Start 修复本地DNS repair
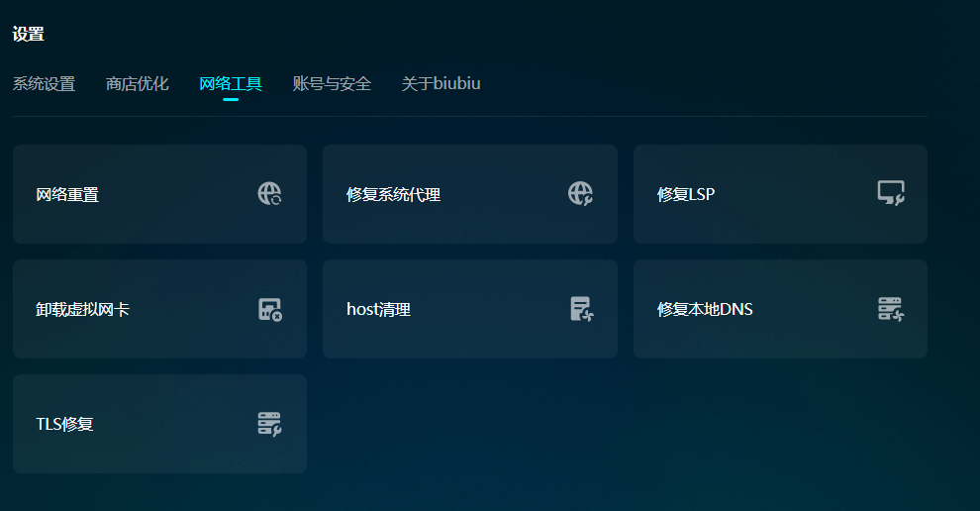The width and height of the screenshot is (980, 511). click(x=780, y=309)
